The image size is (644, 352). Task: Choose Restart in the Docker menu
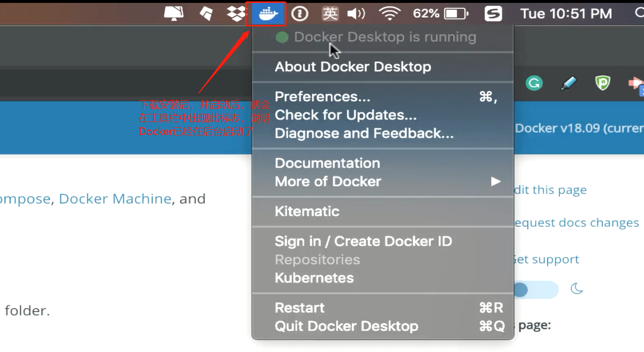(383, 308)
